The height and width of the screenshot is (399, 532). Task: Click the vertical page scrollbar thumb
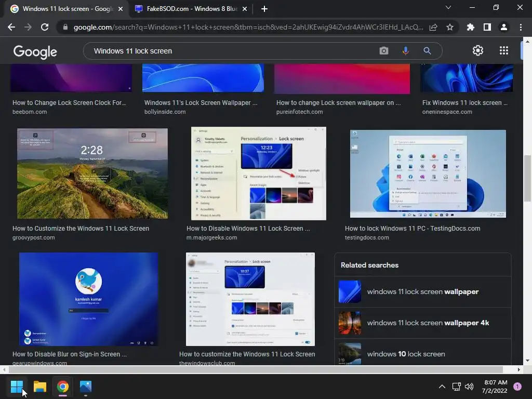point(527,178)
